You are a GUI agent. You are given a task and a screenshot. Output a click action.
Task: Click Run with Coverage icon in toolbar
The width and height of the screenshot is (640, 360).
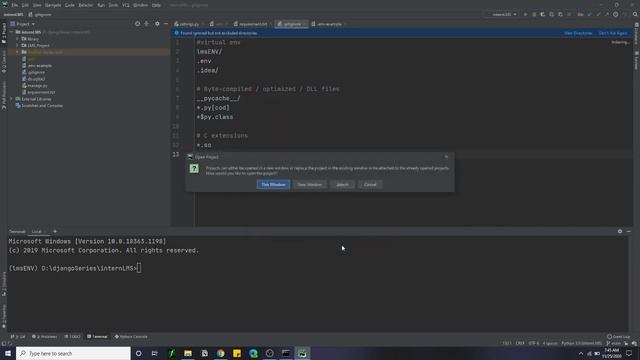pyautogui.click(x=542, y=14)
